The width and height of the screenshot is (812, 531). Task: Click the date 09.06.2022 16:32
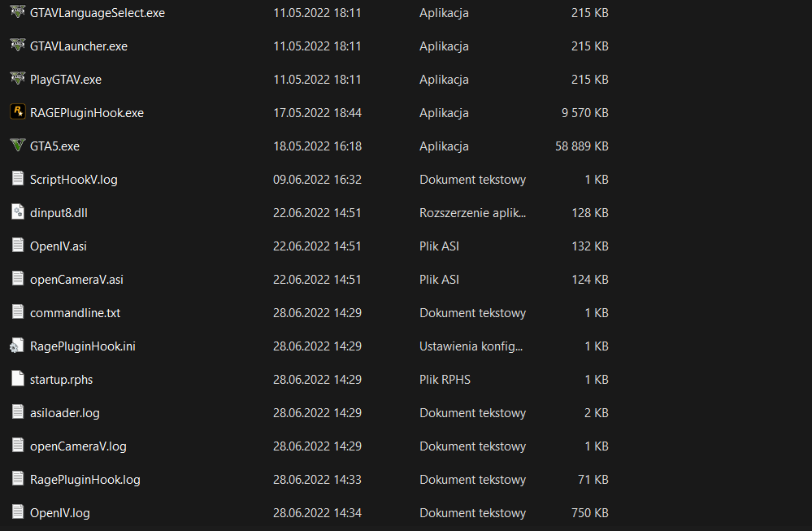318,180
